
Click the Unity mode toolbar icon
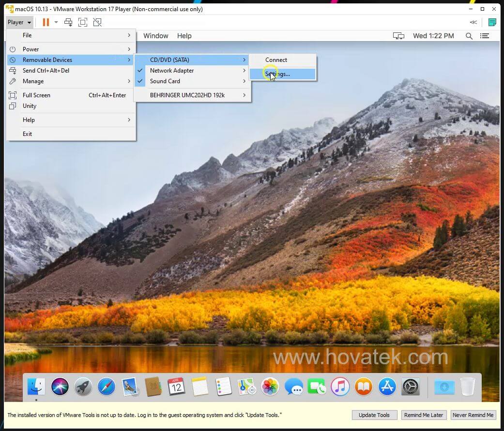click(x=97, y=22)
